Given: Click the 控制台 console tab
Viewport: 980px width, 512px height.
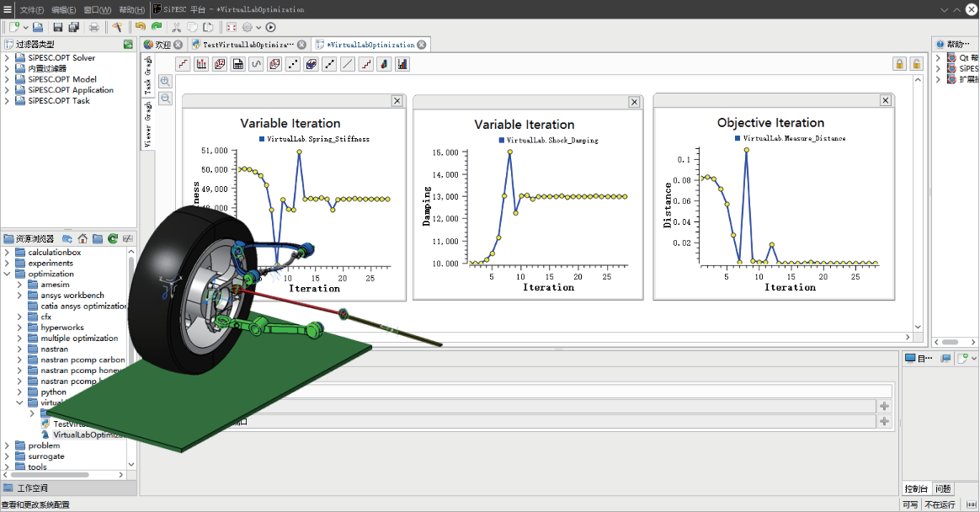Looking at the screenshot, I should coord(916,488).
